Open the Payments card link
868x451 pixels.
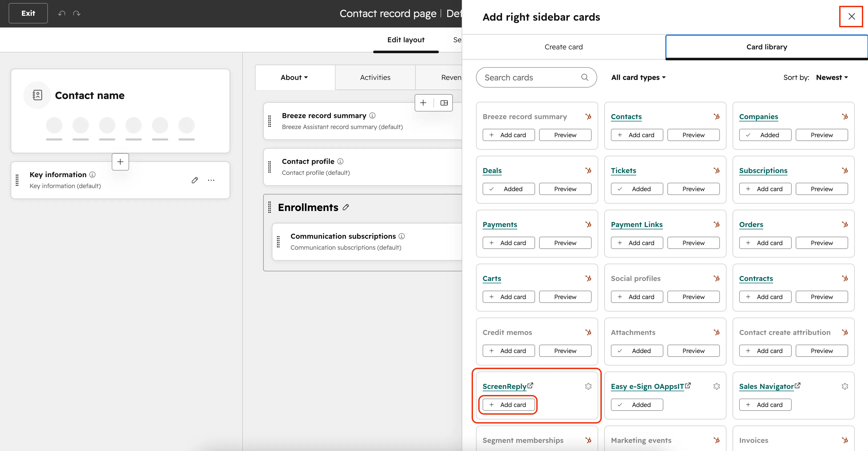500,225
